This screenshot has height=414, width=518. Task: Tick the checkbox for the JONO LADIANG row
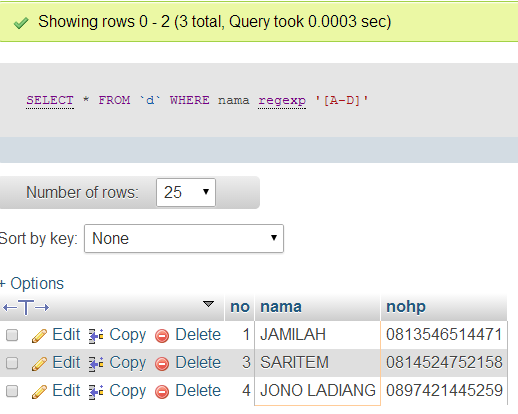(12, 391)
